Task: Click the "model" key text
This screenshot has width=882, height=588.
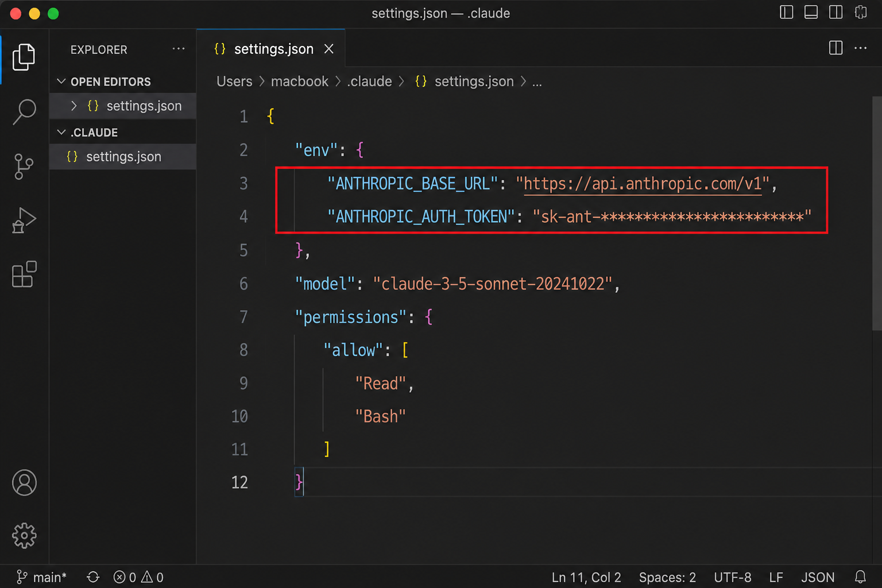Action: pos(325,284)
